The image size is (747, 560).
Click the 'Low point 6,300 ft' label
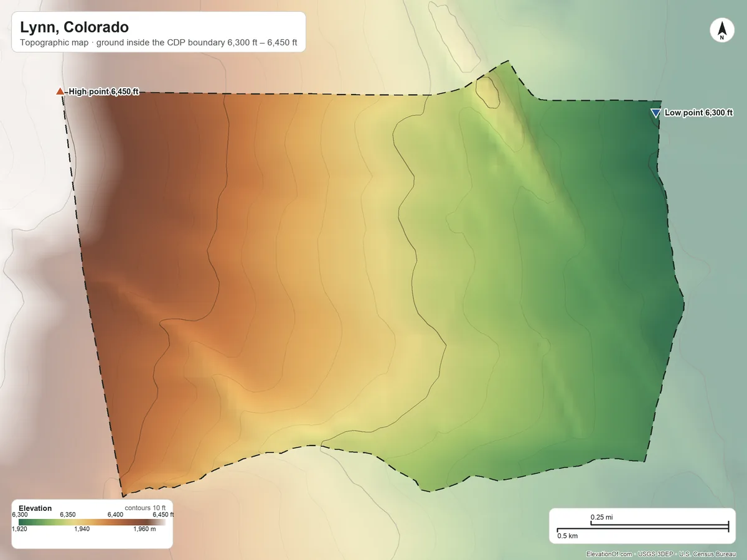(699, 113)
